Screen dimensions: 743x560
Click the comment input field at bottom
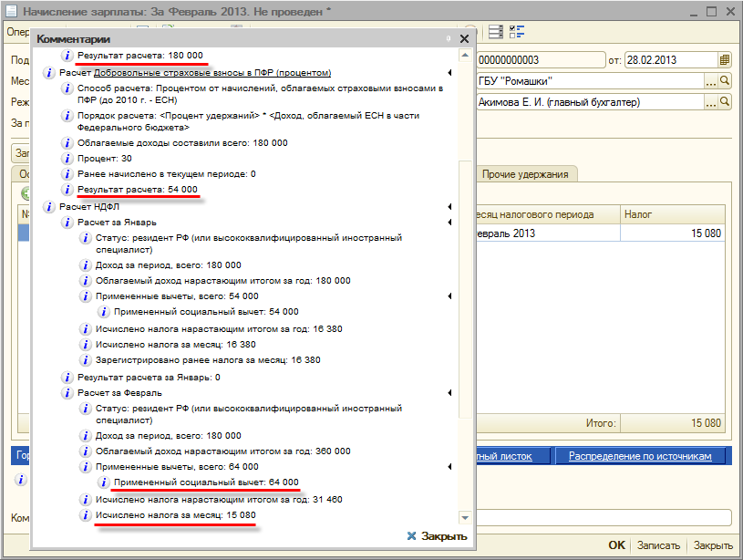604,517
